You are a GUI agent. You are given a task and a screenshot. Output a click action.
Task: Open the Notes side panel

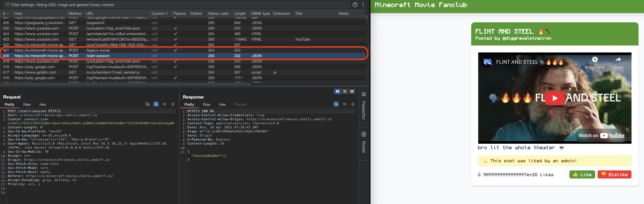click(364, 143)
